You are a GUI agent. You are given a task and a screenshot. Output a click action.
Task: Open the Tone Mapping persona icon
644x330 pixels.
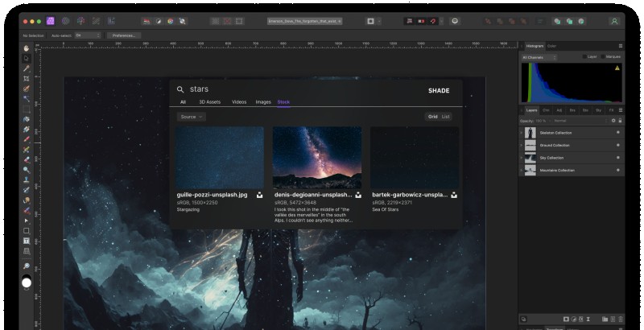click(96, 21)
